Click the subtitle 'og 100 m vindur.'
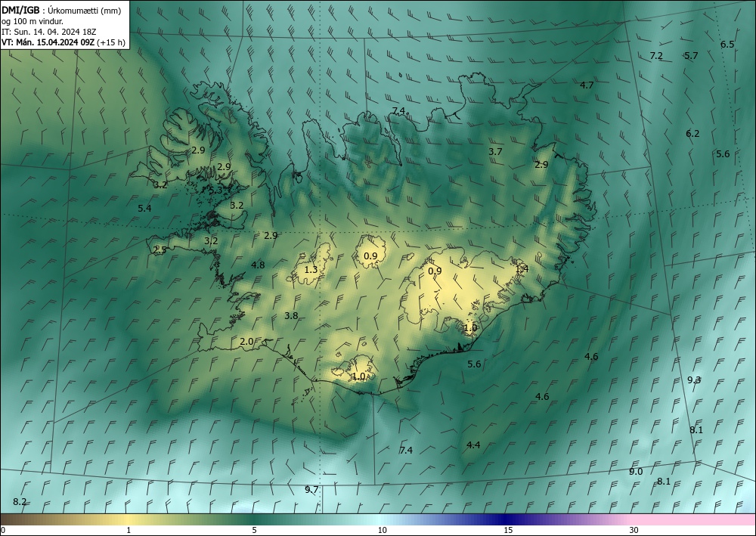Image resolution: width=756 pixels, height=536 pixels. point(33,21)
